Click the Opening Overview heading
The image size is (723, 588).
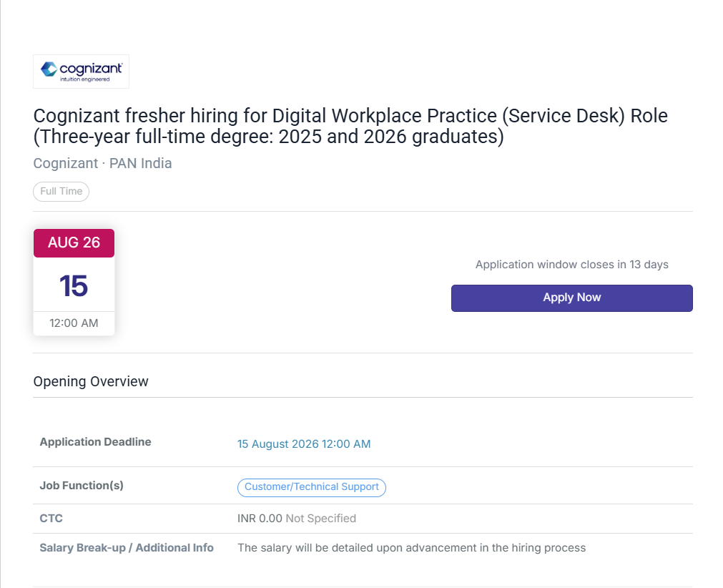(91, 381)
